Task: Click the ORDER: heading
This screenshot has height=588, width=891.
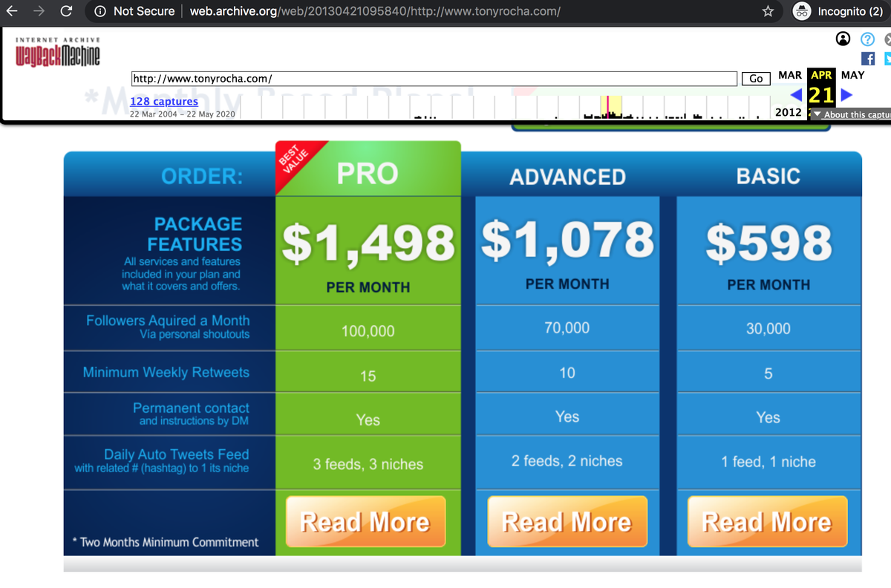Action: (202, 177)
